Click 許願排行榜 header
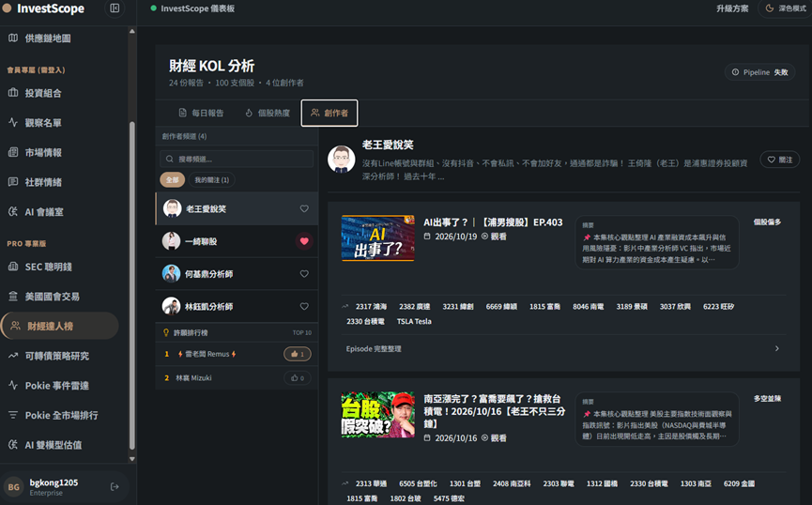 (237, 332)
